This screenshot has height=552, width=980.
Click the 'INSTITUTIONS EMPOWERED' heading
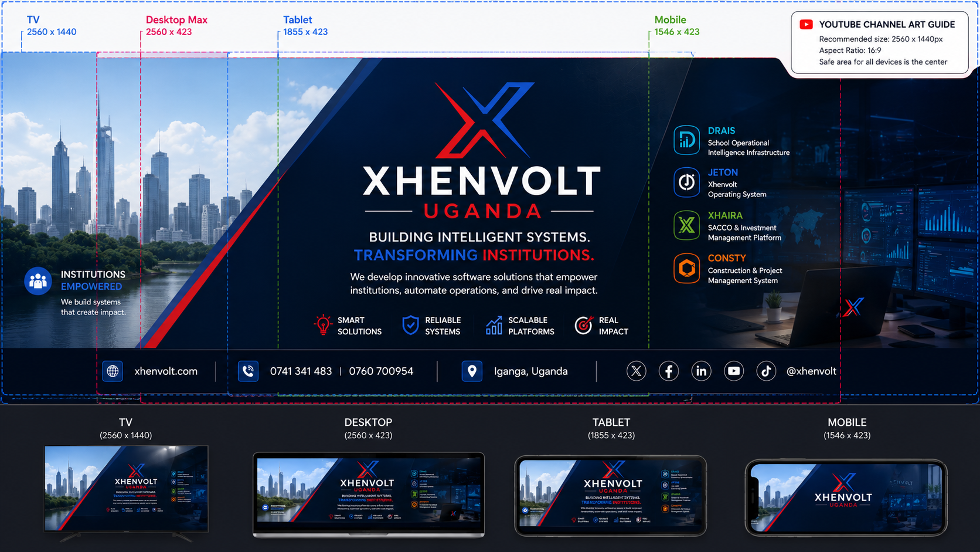(93, 280)
